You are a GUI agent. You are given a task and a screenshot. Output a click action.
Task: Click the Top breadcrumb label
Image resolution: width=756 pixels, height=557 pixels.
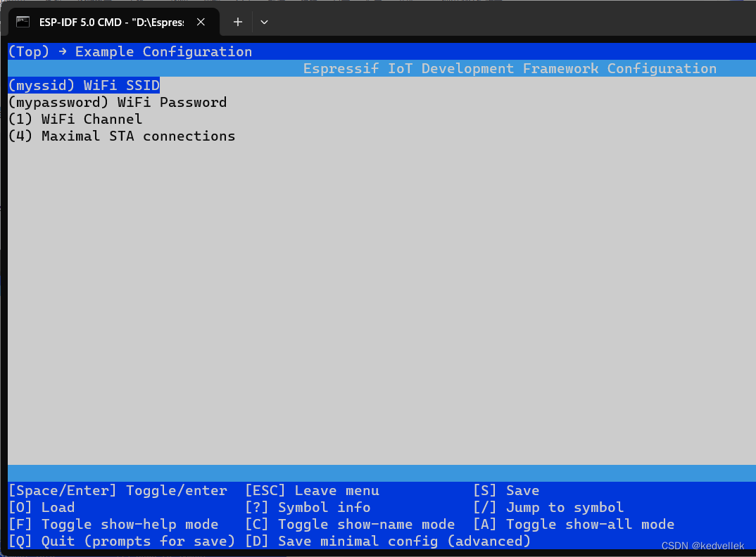(27, 51)
